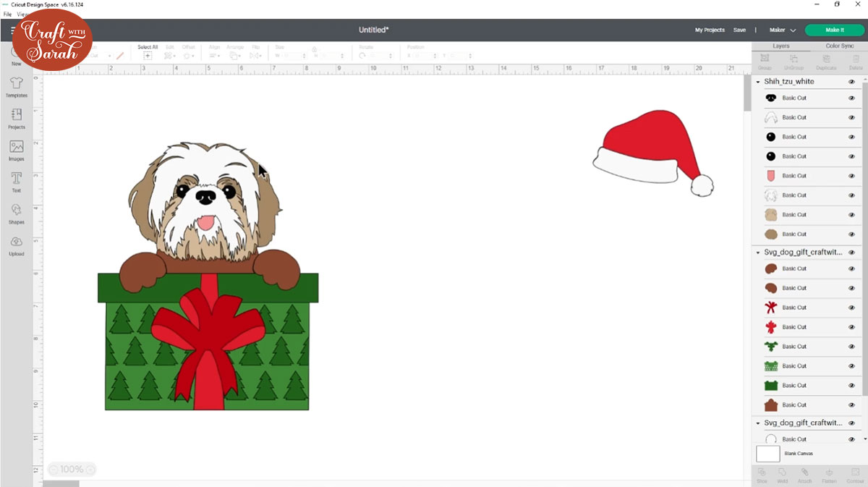
Task: Click the linetype color swatch
Action: (x=120, y=56)
